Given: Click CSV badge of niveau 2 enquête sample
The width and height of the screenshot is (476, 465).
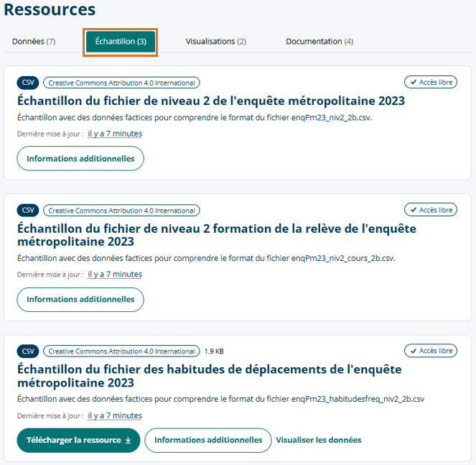Looking at the screenshot, I should pos(28,83).
